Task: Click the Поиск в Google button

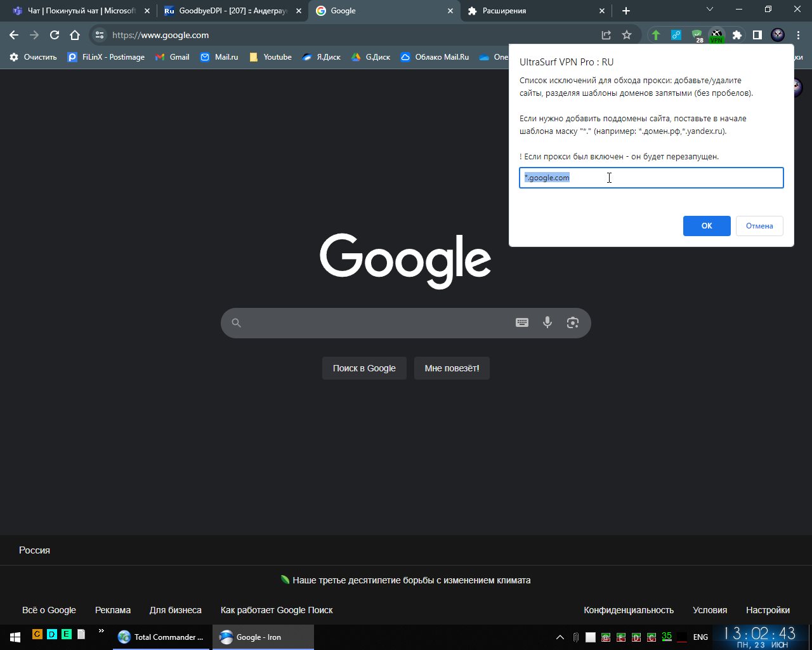Action: pos(364,368)
